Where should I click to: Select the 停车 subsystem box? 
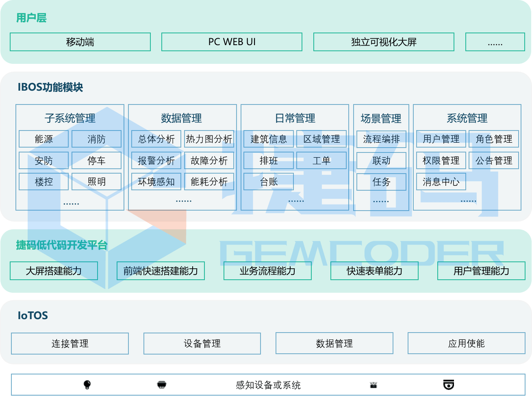[97, 161]
